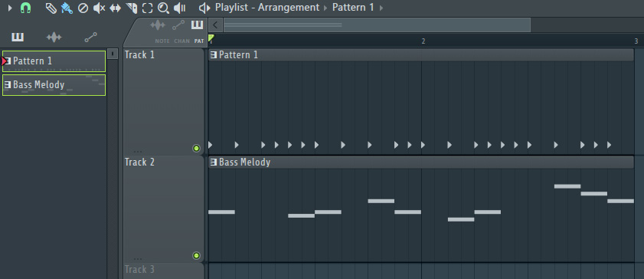Mute Track 1 with its green LED
Image resolution: width=644 pixels, height=279 pixels.
tap(196, 149)
